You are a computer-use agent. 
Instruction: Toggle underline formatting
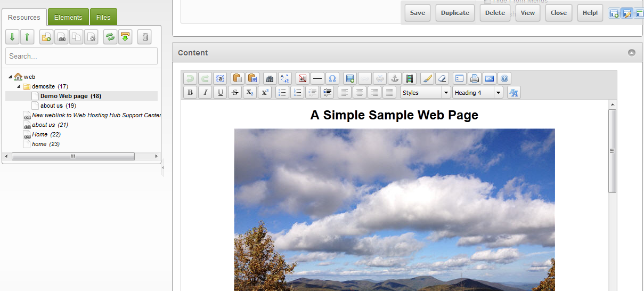[x=220, y=93]
